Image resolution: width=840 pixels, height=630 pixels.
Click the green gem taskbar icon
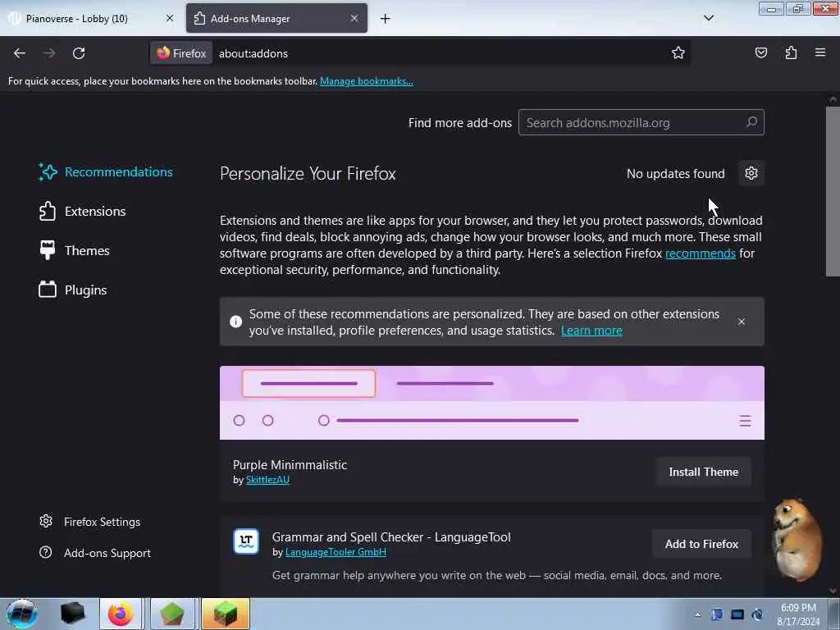click(x=171, y=614)
